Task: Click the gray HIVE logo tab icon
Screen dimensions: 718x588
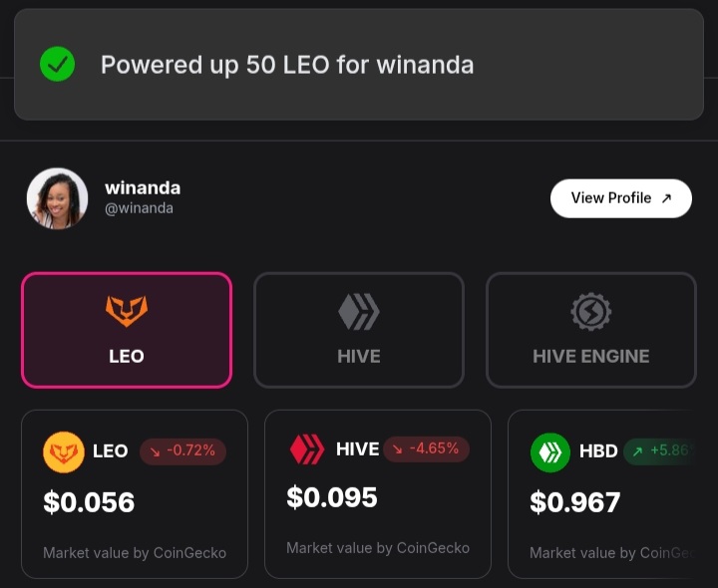Action: point(359,312)
